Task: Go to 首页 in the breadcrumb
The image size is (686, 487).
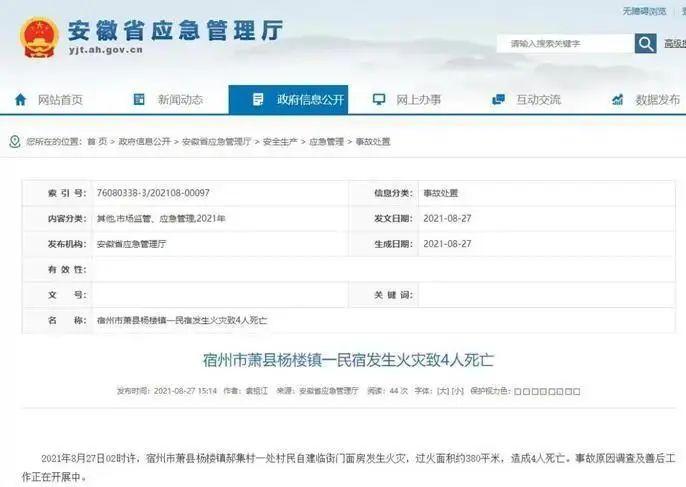Action: click(x=97, y=142)
